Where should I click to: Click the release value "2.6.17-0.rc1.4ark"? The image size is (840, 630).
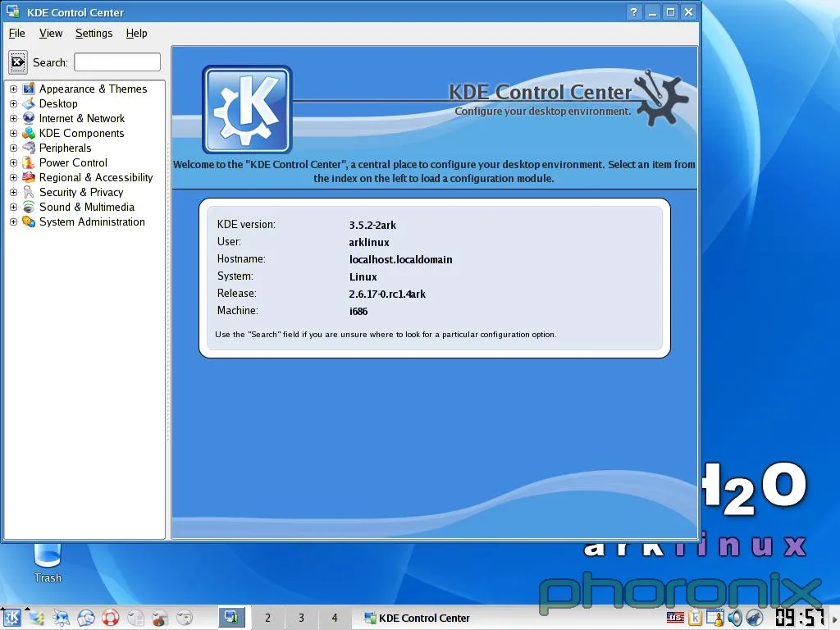coord(387,294)
